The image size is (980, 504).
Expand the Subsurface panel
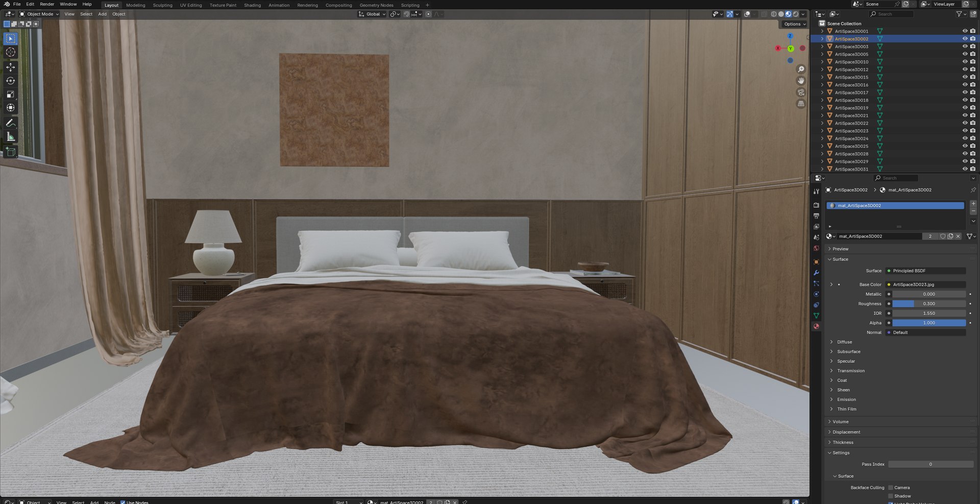coord(849,352)
